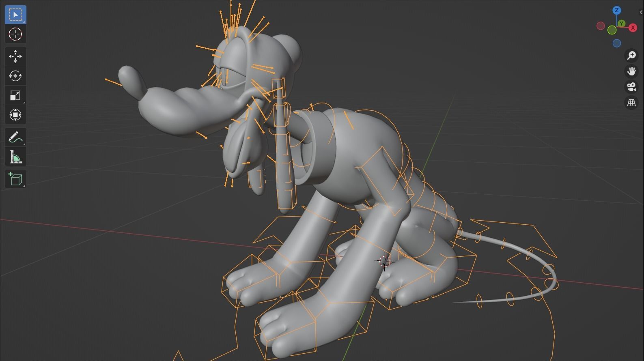Click the Z axis on navigation gizmo
The height and width of the screenshot is (361, 644).
click(x=617, y=11)
